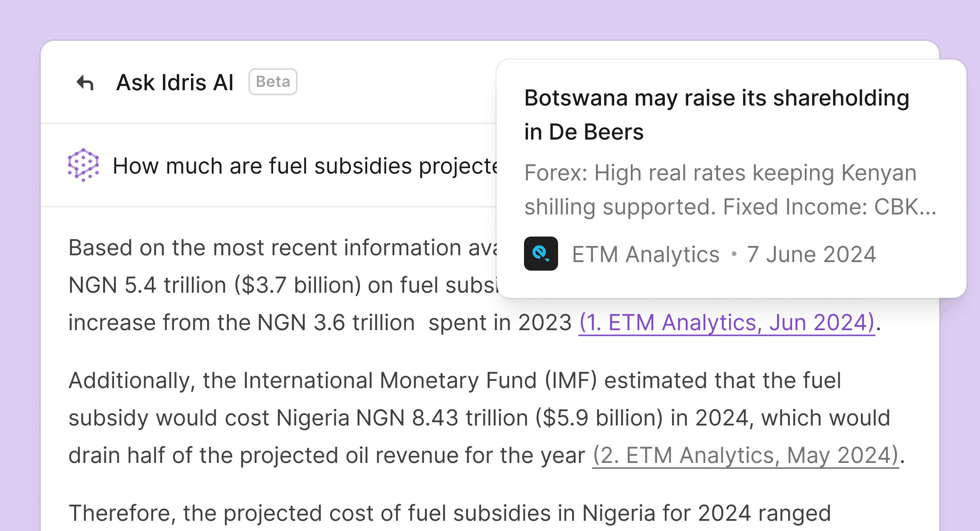Click the ETM Analytics logo in popup
This screenshot has height=531, width=980.
541,254
